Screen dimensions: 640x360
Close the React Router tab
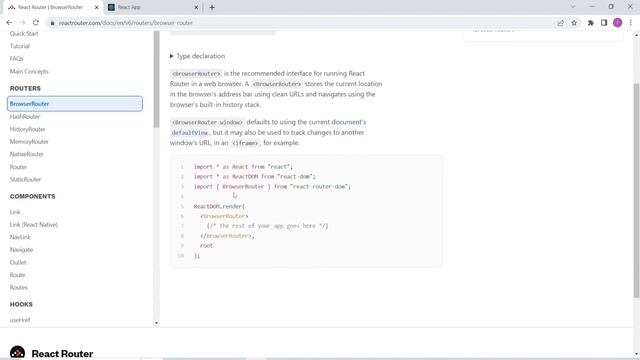coord(97,7)
